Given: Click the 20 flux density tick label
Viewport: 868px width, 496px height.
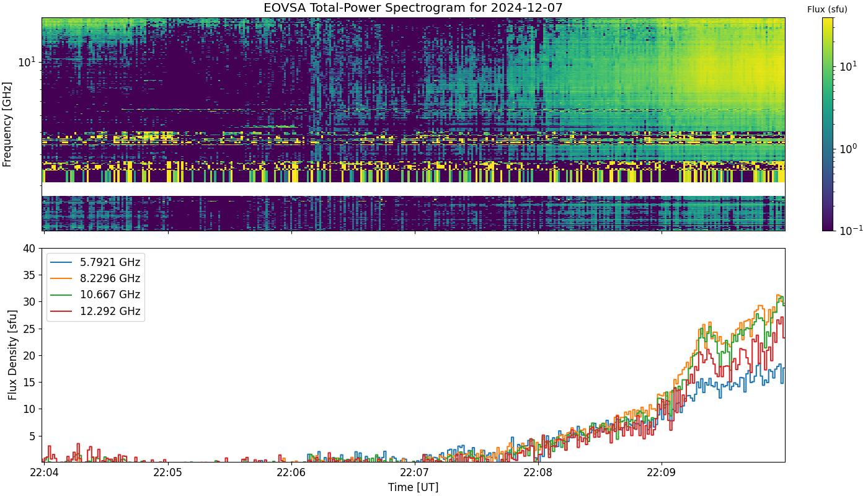Looking at the screenshot, I should (x=29, y=355).
